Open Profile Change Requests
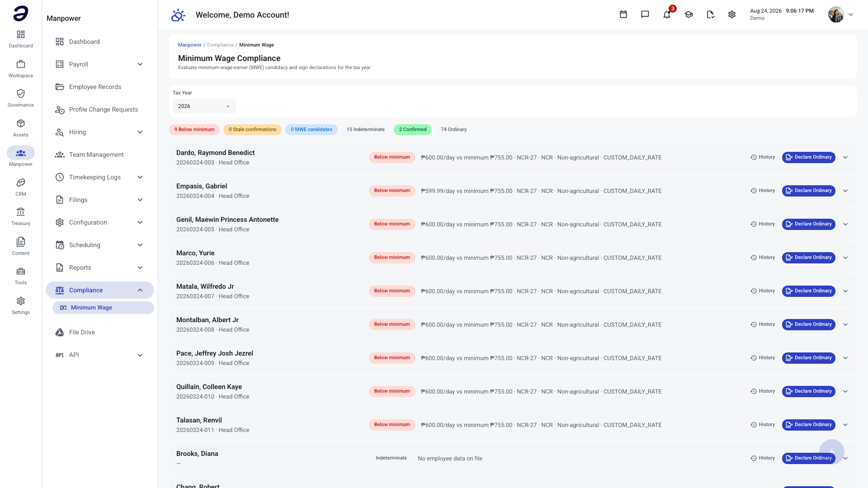The width and height of the screenshot is (868, 488). click(100, 109)
